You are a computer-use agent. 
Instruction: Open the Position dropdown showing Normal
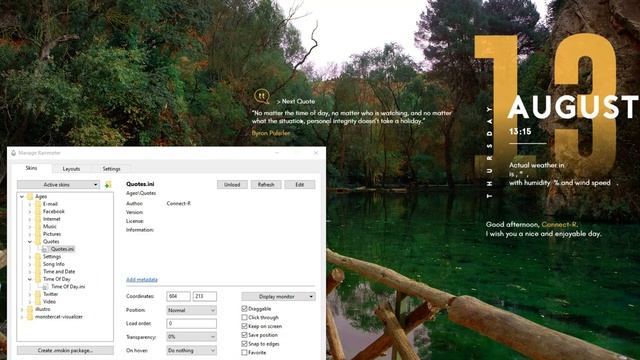[x=191, y=310]
